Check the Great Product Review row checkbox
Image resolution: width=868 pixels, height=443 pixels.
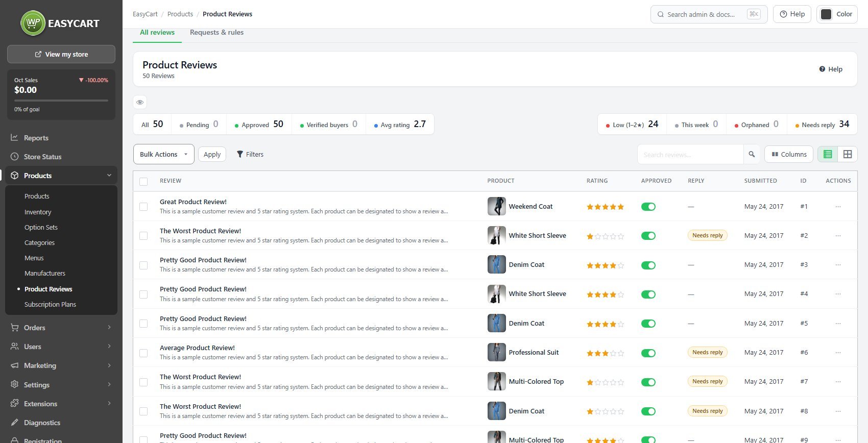point(143,207)
